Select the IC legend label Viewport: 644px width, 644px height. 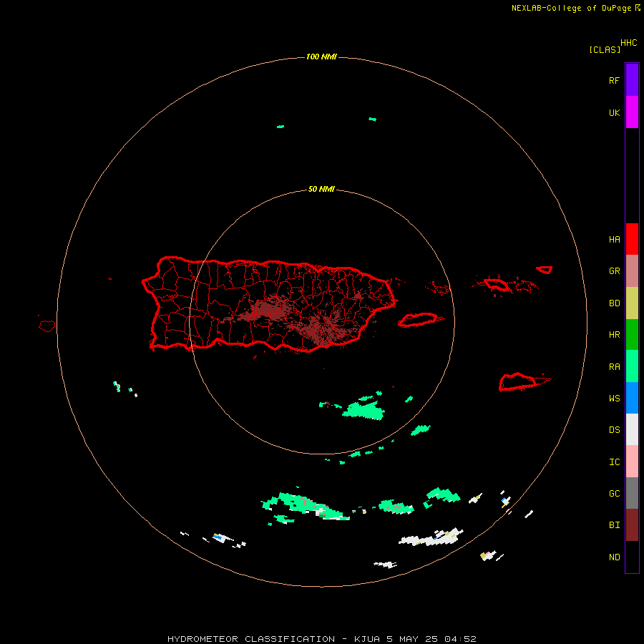(614, 462)
